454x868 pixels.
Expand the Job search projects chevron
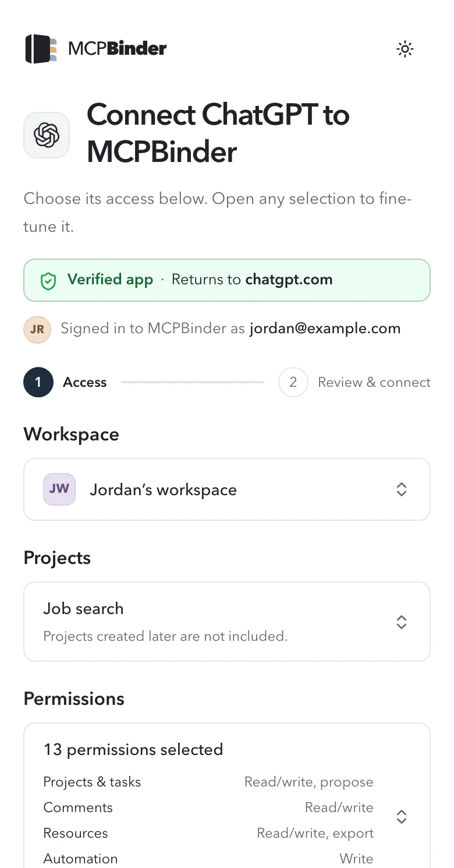click(401, 622)
